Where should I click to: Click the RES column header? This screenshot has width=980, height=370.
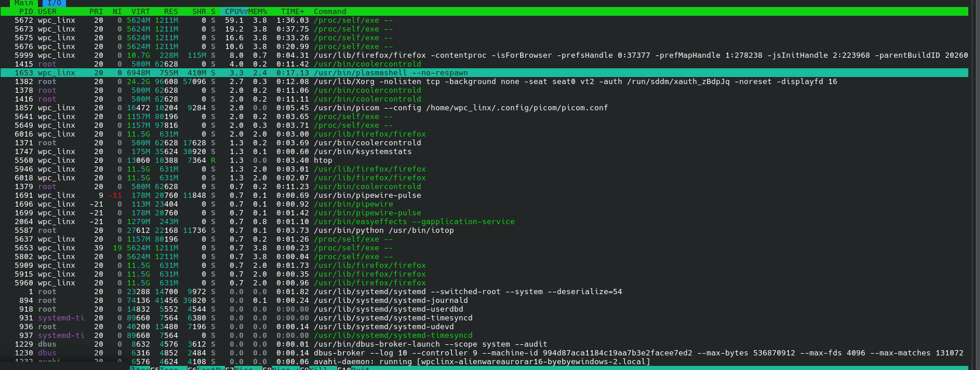pos(171,12)
